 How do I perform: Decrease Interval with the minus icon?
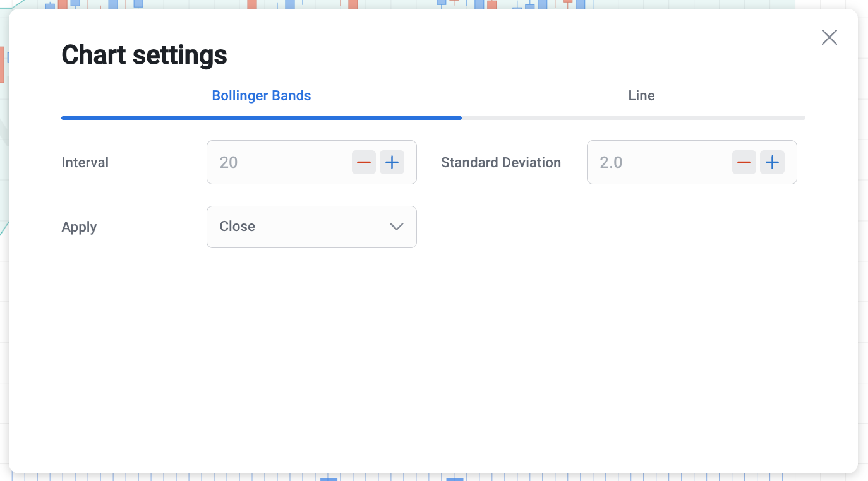(364, 162)
